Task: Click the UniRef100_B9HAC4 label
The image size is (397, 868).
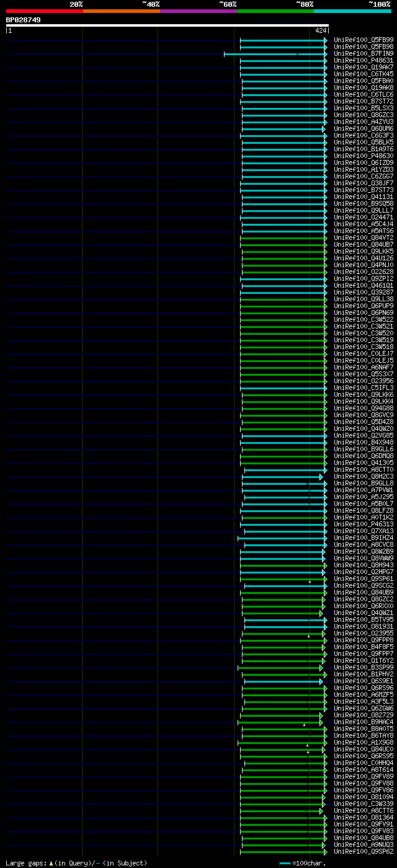Action: (364, 722)
